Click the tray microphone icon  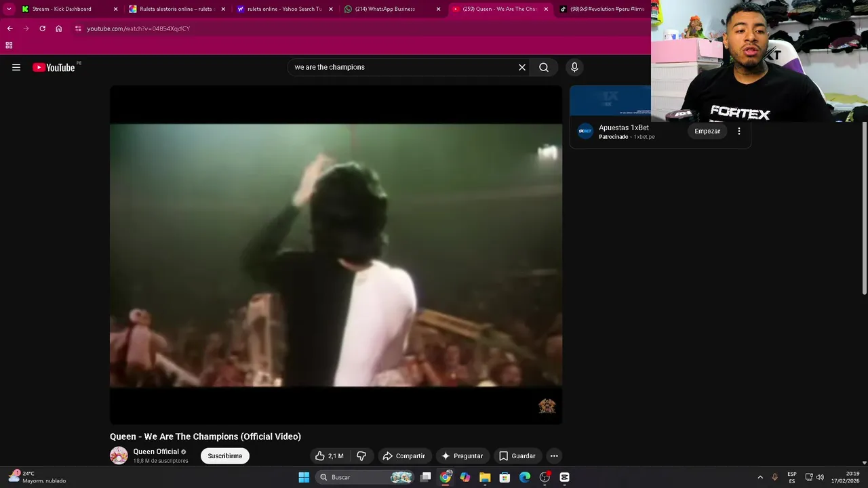[775, 477]
